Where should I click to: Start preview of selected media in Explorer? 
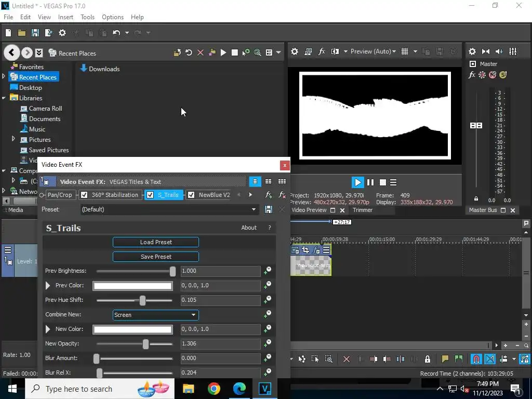point(223,52)
